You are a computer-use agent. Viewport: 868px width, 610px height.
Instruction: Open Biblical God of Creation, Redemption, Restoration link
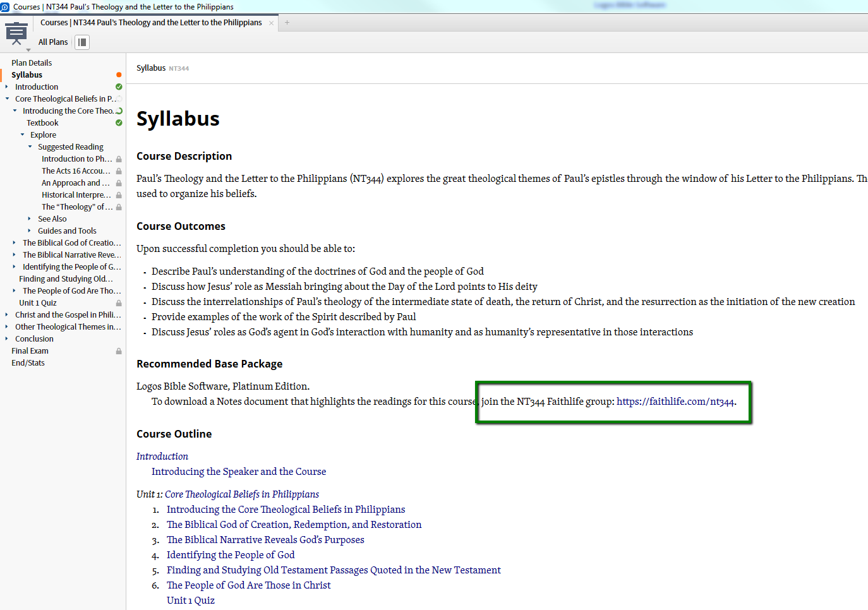(x=294, y=525)
